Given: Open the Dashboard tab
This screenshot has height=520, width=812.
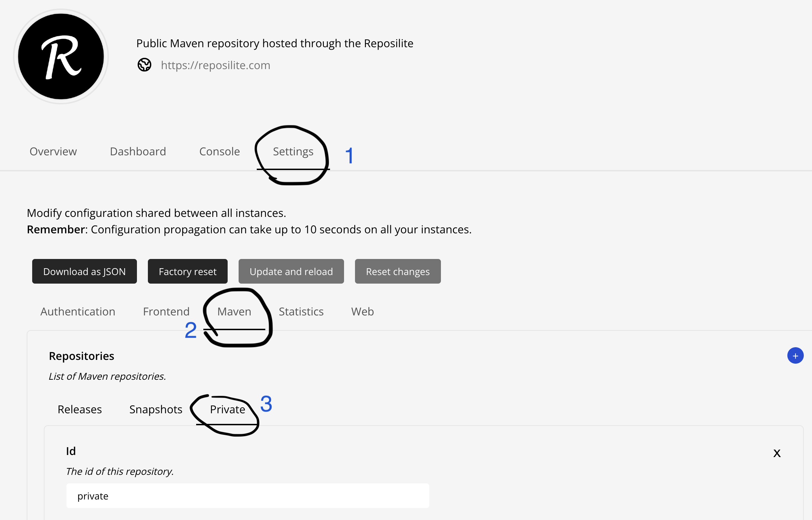Looking at the screenshot, I should 138,151.
